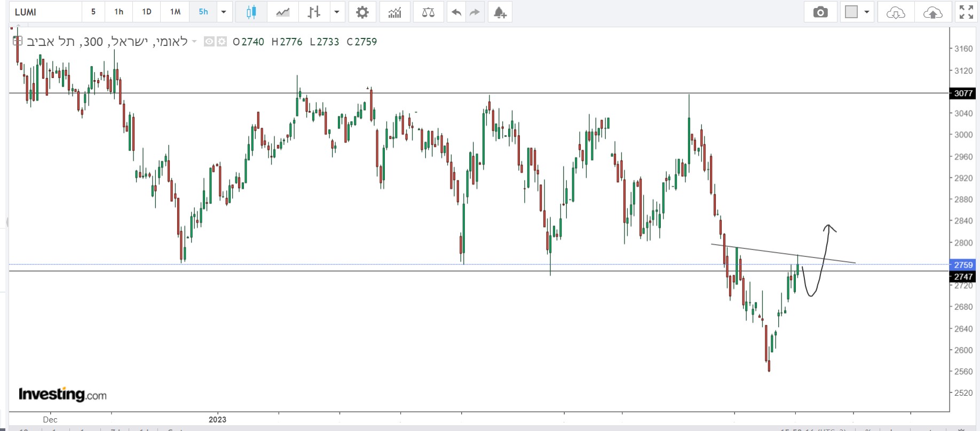Open the indicators menu

[394, 12]
